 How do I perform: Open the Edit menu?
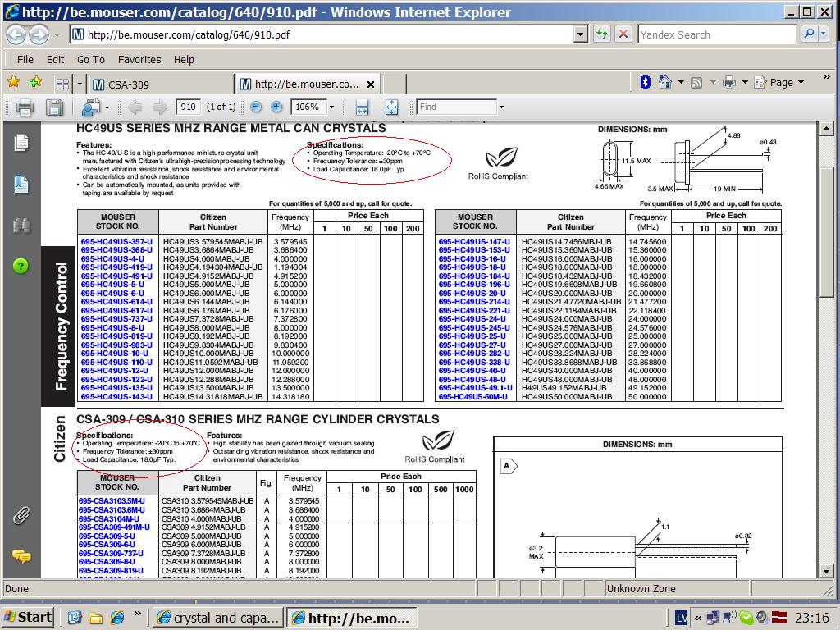pyautogui.click(x=55, y=59)
